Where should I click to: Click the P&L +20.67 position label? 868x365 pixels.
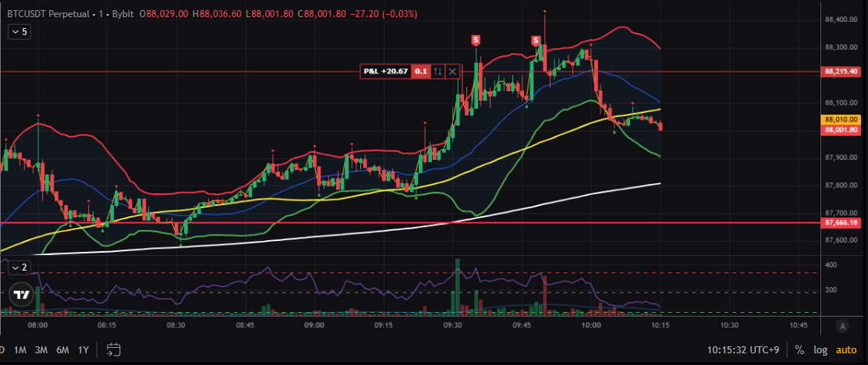tap(384, 71)
